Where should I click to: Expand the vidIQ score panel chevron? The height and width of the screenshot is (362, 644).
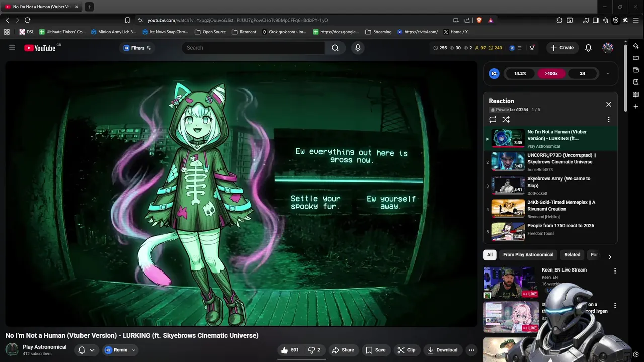point(608,73)
